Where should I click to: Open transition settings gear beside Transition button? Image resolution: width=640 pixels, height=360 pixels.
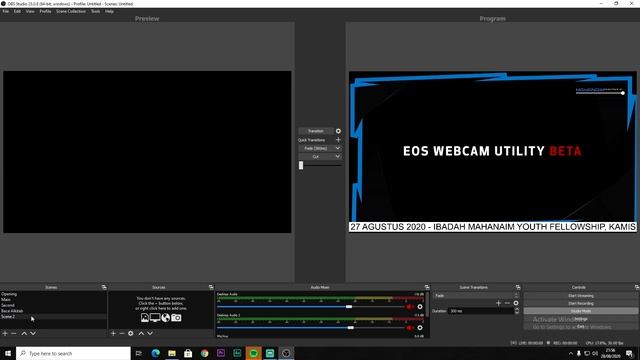click(338, 131)
